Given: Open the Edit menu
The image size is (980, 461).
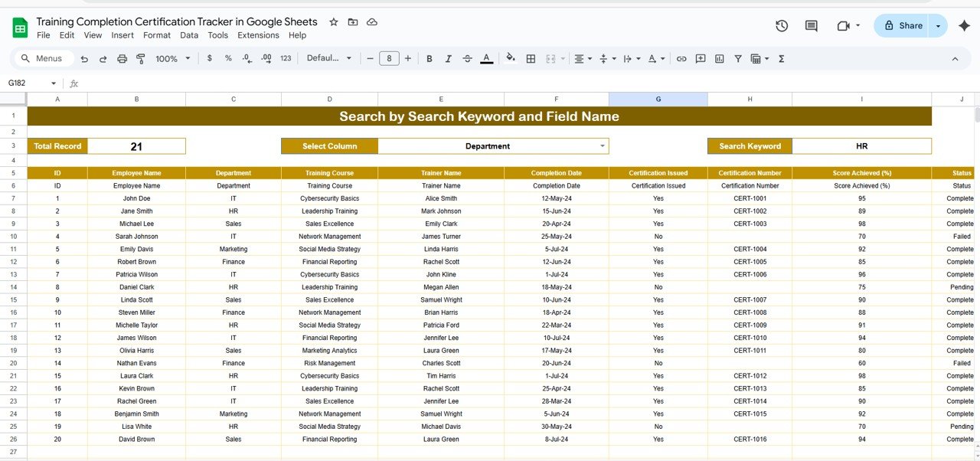Looking at the screenshot, I should tap(67, 35).
